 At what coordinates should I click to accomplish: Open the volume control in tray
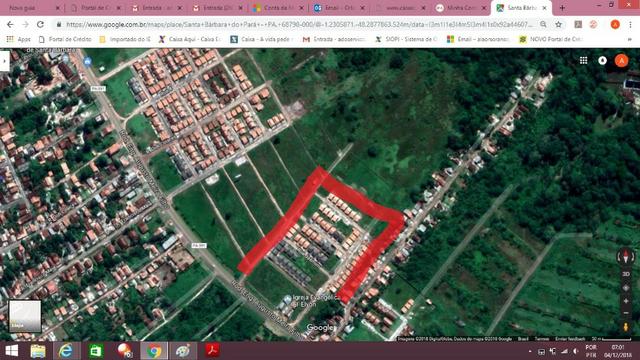tap(576, 351)
